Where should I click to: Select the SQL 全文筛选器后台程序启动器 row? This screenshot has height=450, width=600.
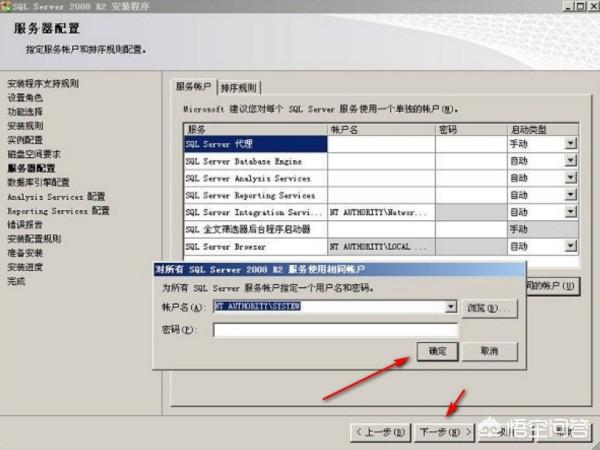pyautogui.click(x=256, y=230)
